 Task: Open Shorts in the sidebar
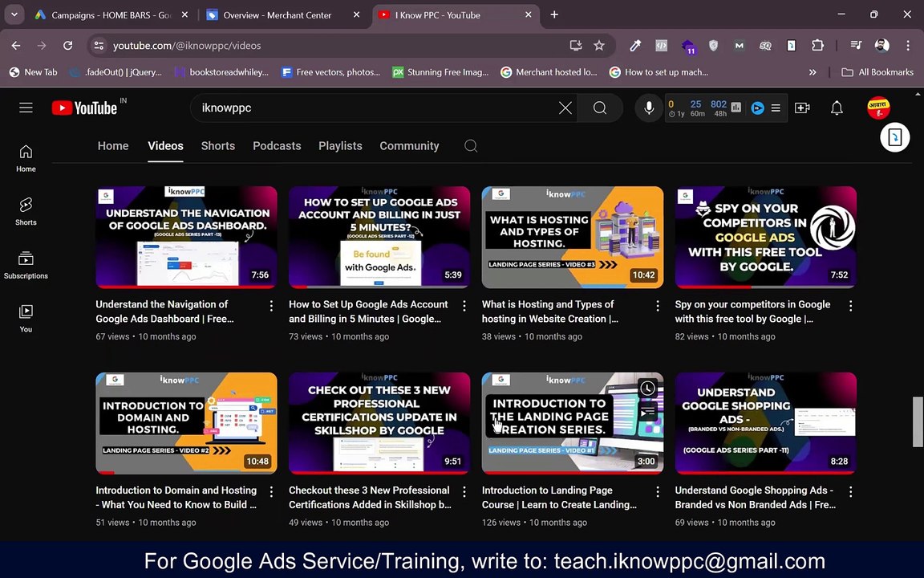[x=26, y=212]
